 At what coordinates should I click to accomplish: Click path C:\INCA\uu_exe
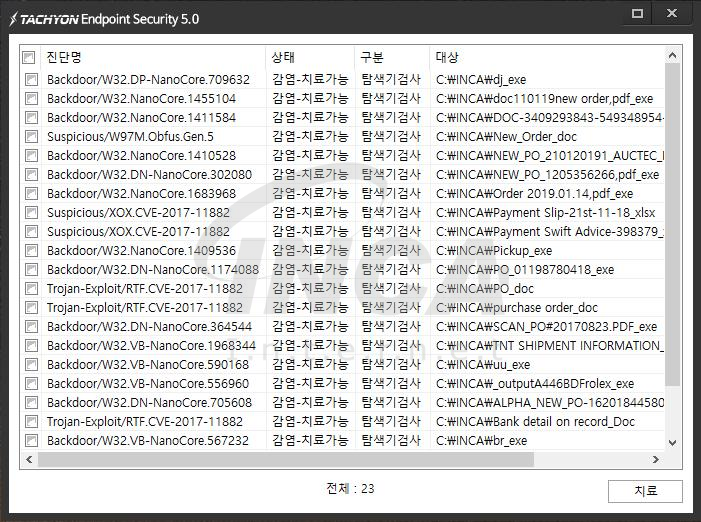pyautogui.click(x=483, y=365)
